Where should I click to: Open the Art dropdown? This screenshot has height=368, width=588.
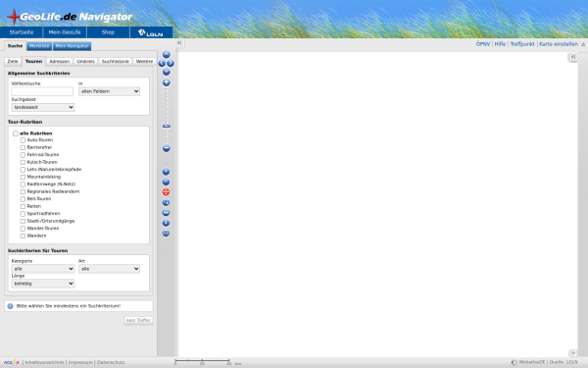point(109,269)
